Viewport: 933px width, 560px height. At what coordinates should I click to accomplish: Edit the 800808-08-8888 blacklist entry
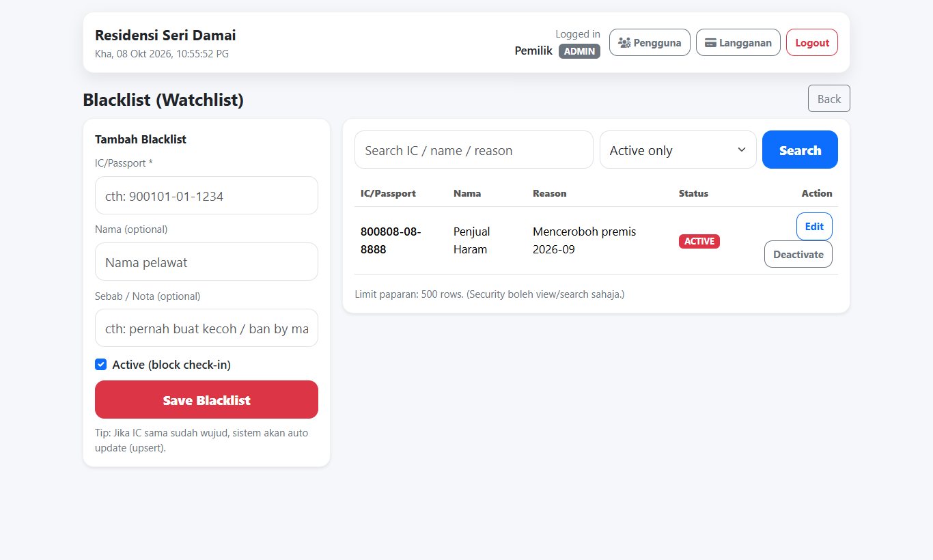pyautogui.click(x=814, y=227)
